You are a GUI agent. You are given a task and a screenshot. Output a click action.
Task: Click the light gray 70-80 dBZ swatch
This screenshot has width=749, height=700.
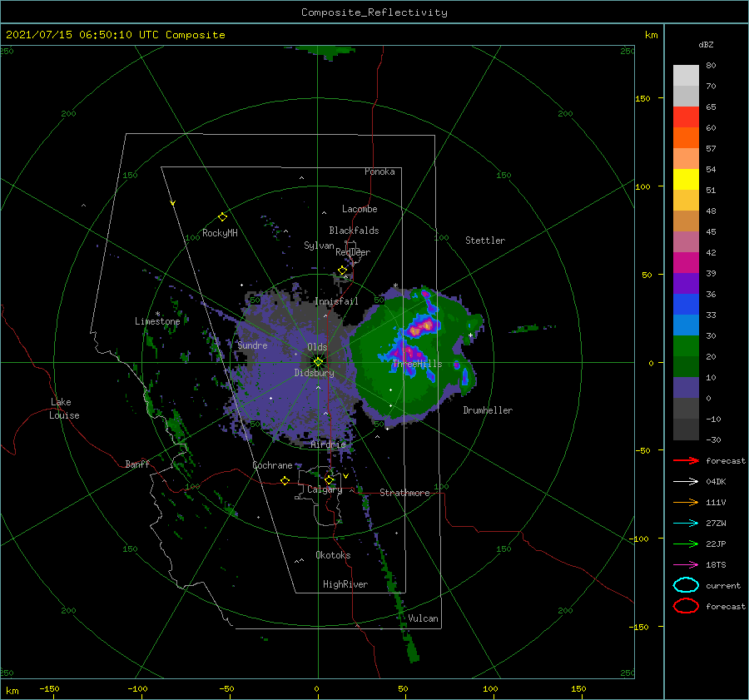pyautogui.click(x=686, y=75)
